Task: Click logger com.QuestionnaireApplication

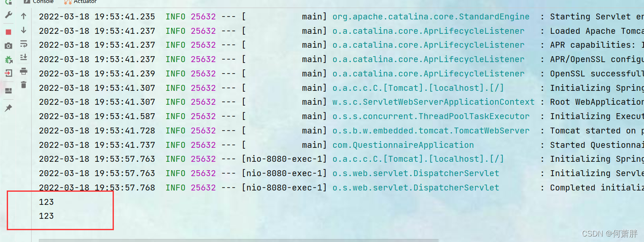Action: [403, 145]
